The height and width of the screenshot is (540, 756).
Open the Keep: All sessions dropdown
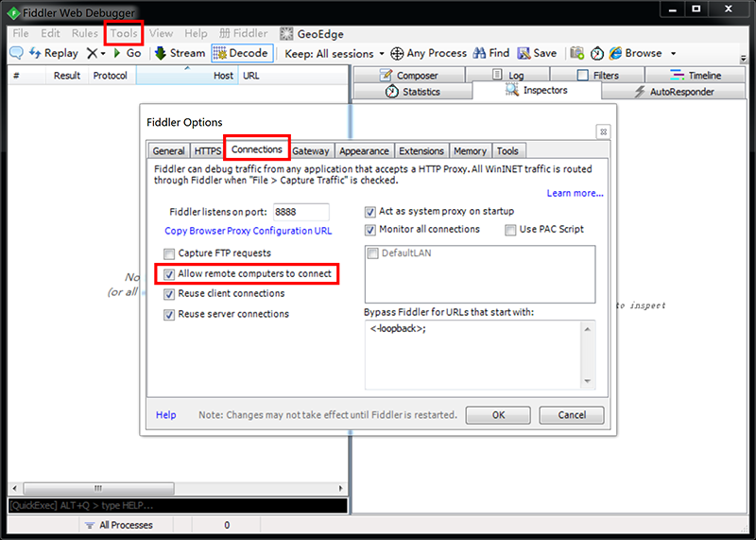(335, 54)
